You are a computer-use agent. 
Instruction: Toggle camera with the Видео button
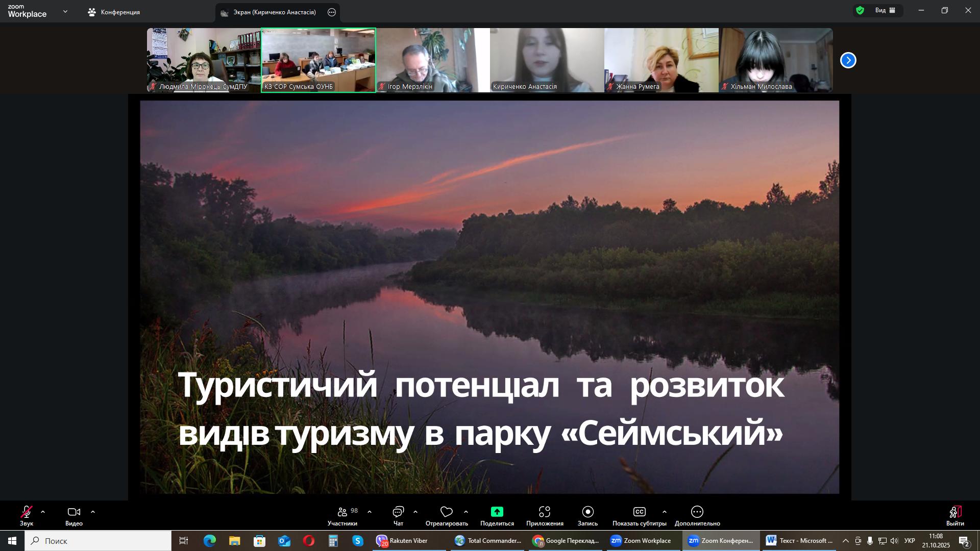(x=74, y=512)
